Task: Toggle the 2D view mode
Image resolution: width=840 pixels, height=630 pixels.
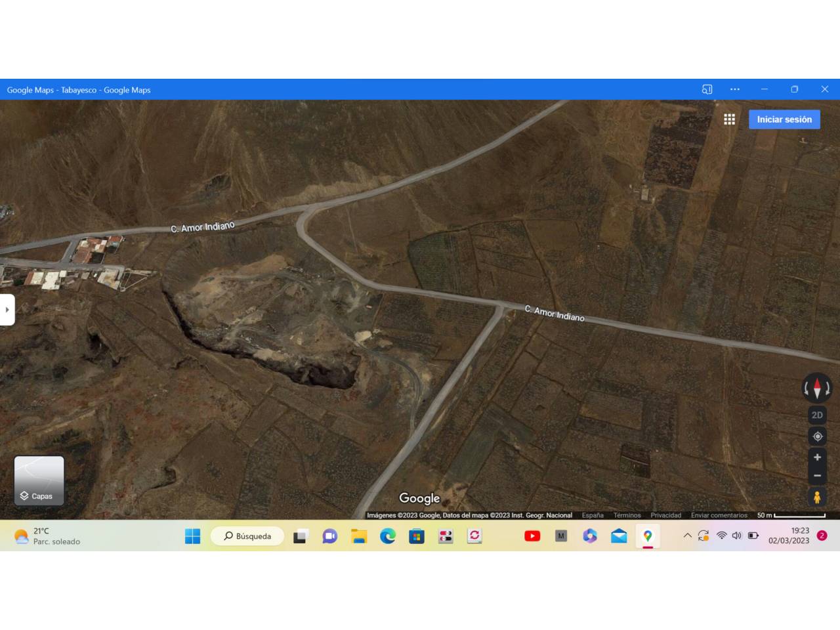Action: pyautogui.click(x=817, y=415)
